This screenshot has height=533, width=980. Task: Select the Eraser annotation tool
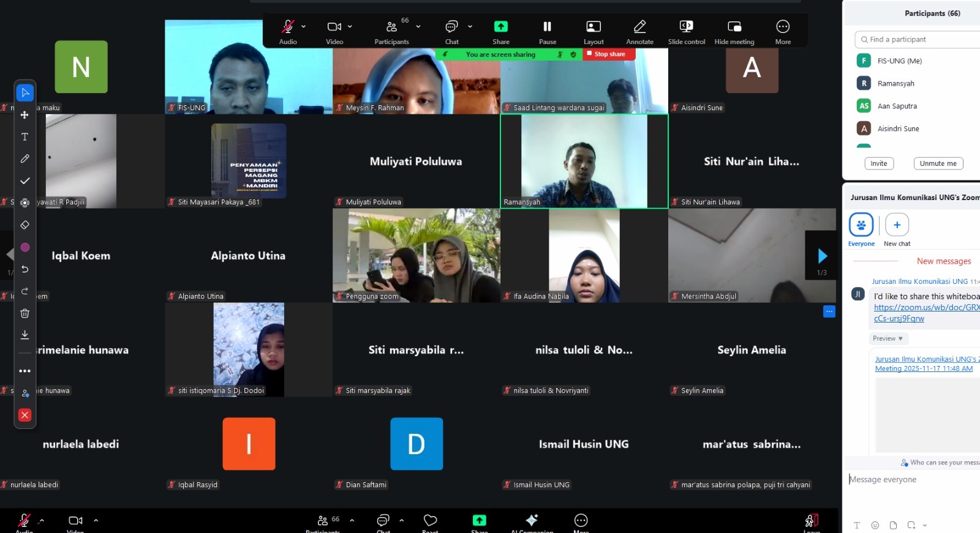(x=25, y=225)
